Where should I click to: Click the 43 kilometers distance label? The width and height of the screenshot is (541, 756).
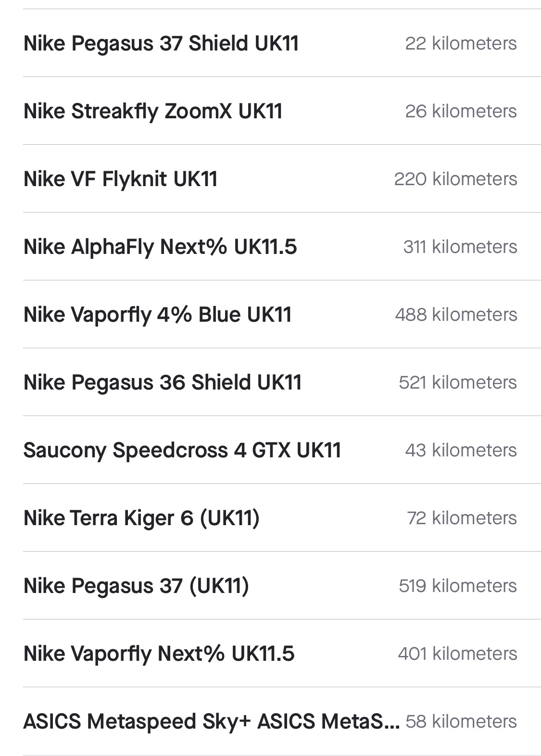[x=461, y=450]
